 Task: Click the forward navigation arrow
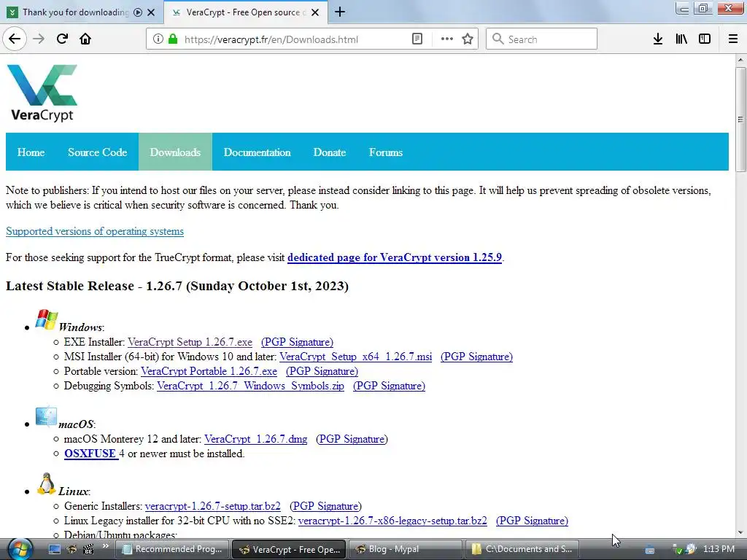39,39
